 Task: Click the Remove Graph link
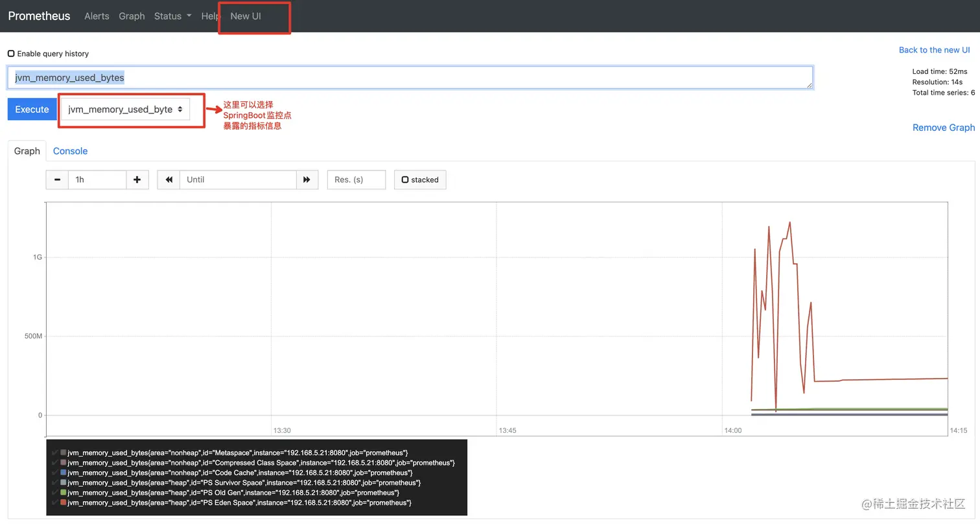click(x=944, y=128)
